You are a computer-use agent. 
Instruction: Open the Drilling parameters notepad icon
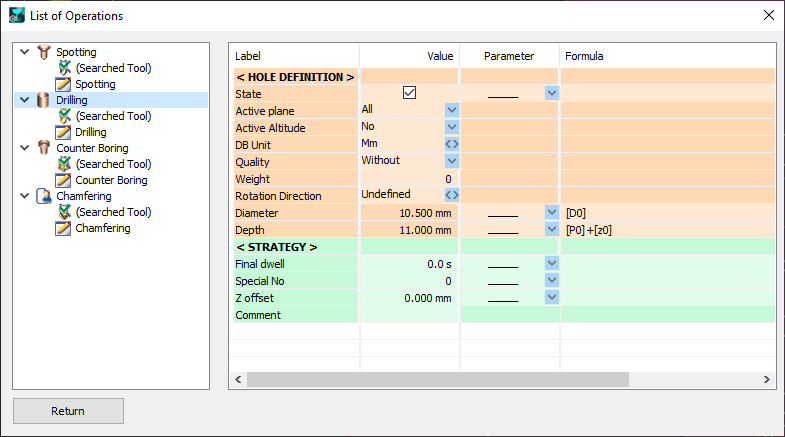click(x=64, y=132)
